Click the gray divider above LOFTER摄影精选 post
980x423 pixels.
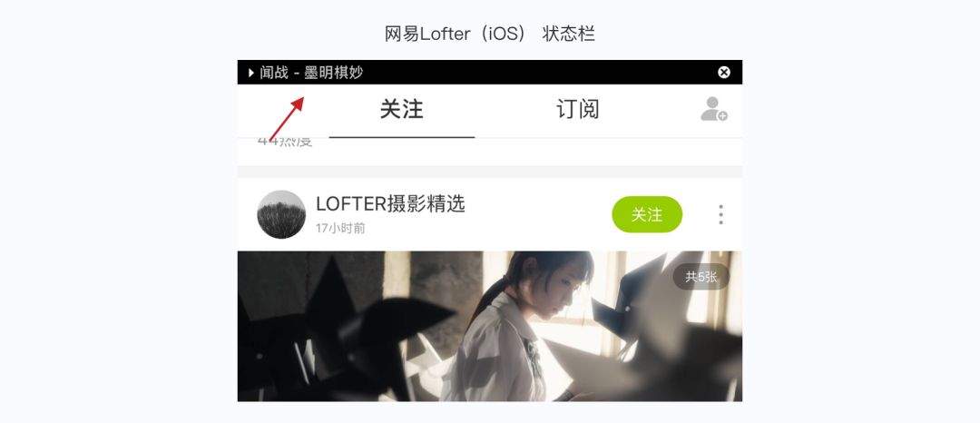490,172
